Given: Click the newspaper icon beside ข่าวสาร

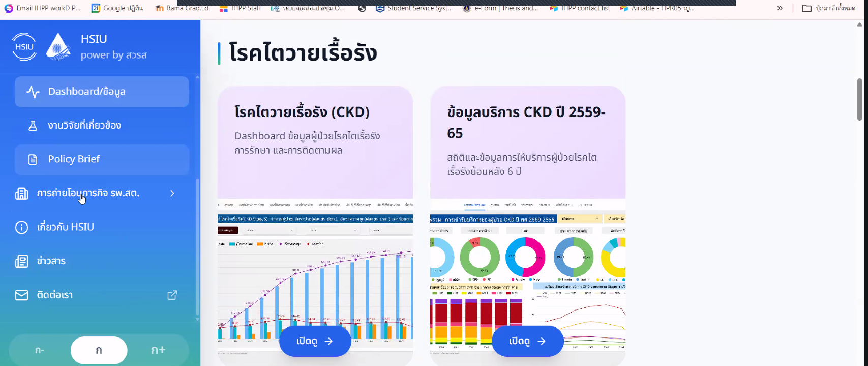Looking at the screenshot, I should pyautogui.click(x=21, y=261).
